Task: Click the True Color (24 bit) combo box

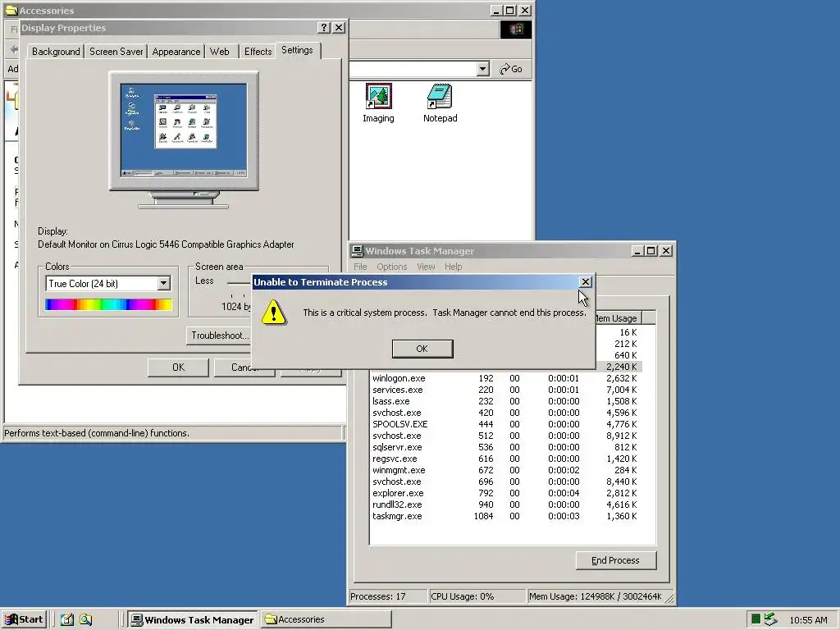Action: click(108, 283)
